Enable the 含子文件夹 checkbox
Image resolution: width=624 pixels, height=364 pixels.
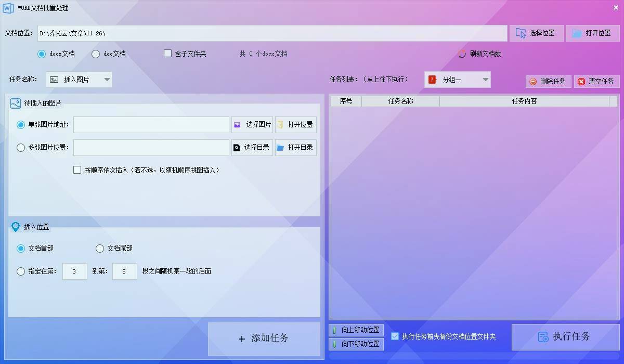(x=167, y=54)
